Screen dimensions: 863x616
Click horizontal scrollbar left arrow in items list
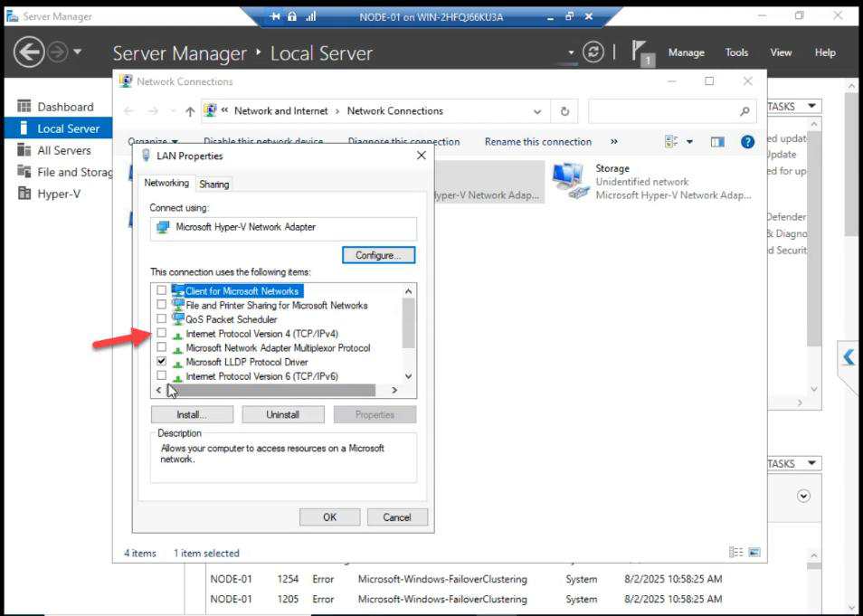pyautogui.click(x=159, y=390)
